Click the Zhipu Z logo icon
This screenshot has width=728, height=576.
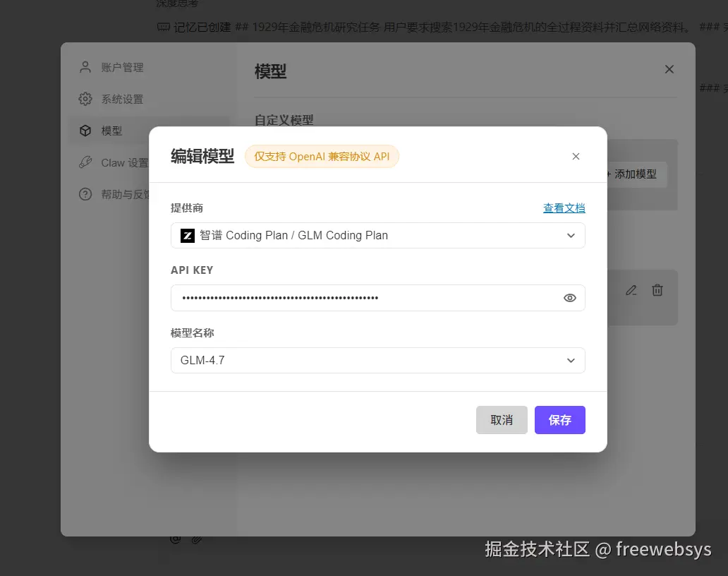pos(188,236)
